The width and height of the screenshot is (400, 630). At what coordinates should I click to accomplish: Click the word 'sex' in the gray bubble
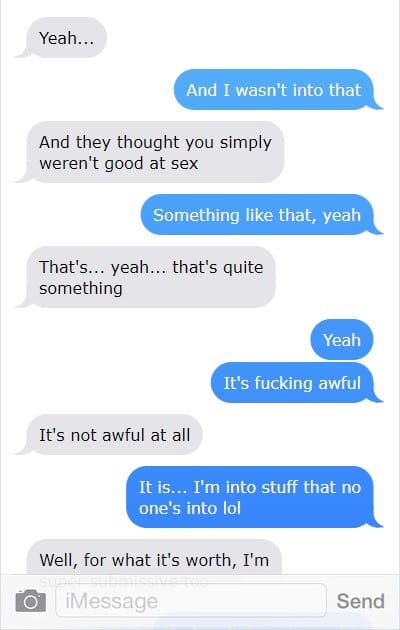click(185, 164)
